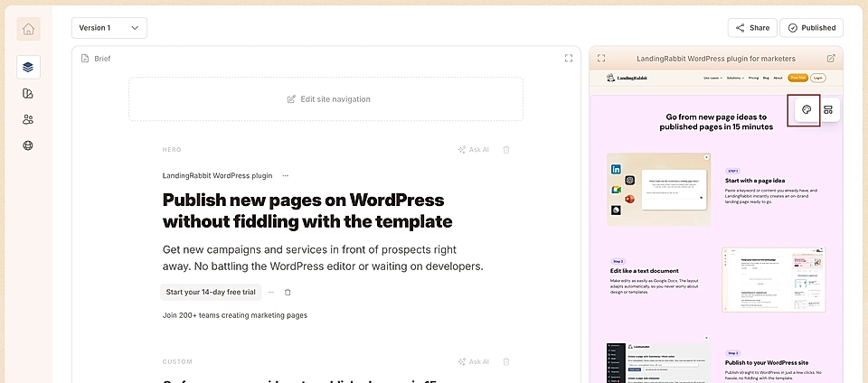Click the LandingRabbit logo in preview

(x=627, y=78)
